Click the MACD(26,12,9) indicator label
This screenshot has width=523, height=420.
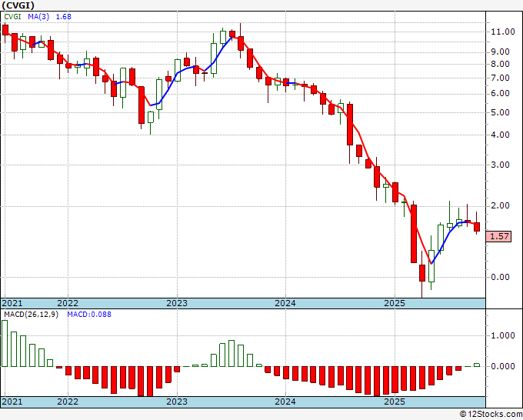pyautogui.click(x=31, y=315)
